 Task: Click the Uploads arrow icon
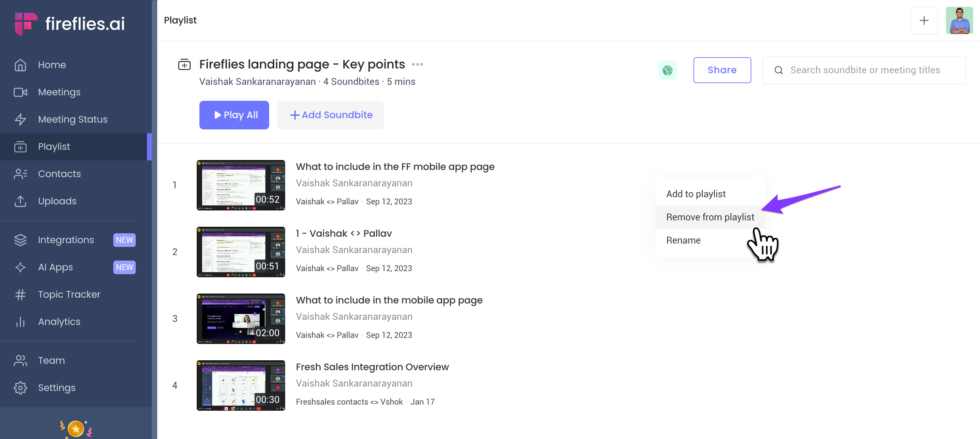(20, 201)
